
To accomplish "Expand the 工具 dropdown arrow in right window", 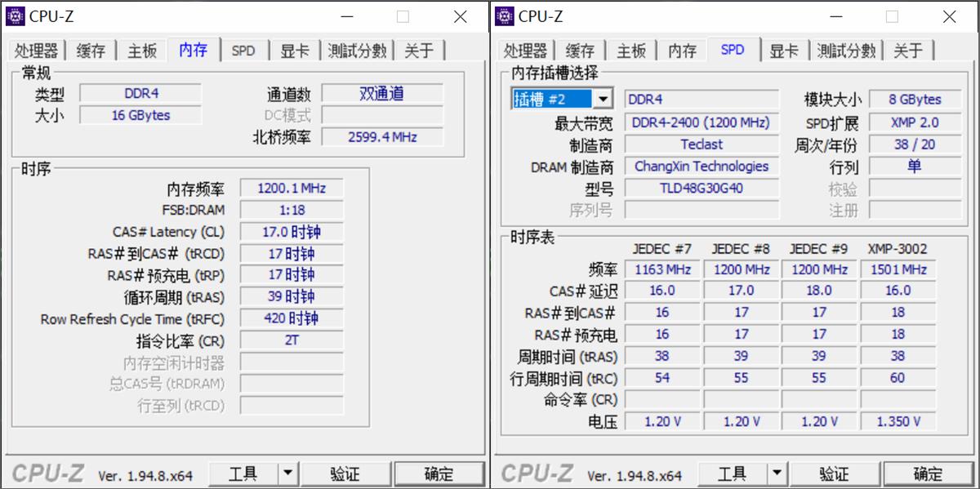I will point(777,473).
